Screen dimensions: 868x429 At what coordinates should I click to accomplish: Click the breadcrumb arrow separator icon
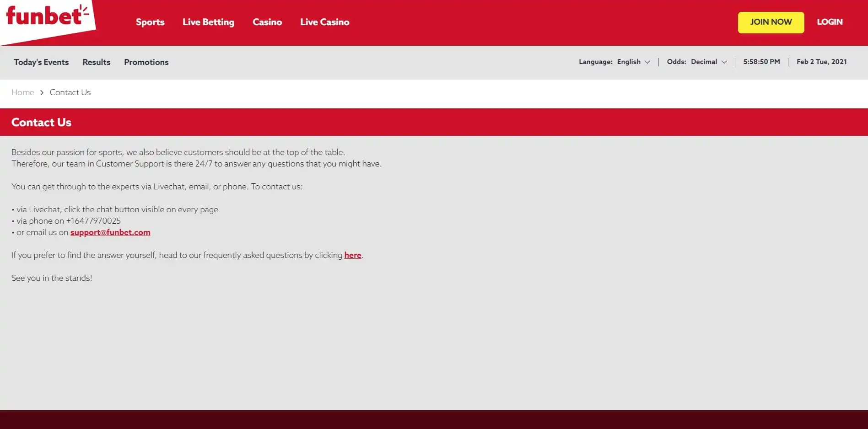[42, 92]
